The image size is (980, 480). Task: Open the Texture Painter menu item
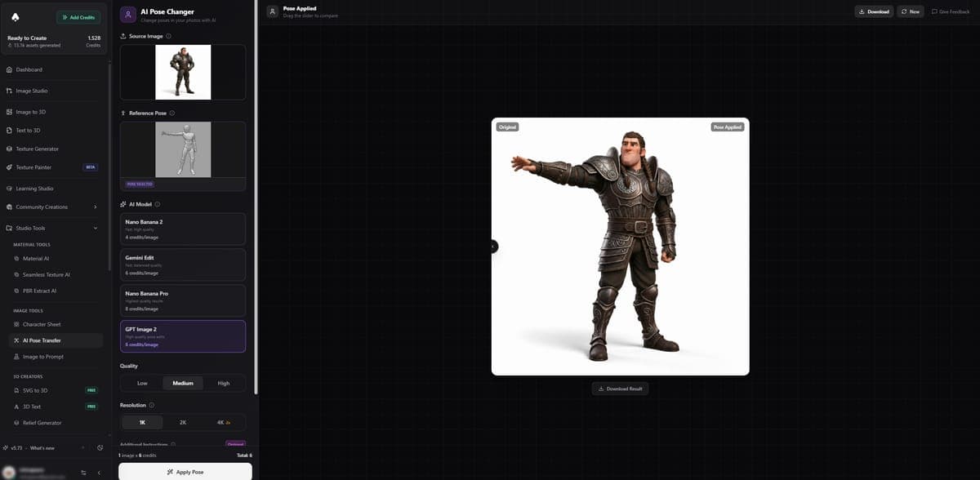click(x=52, y=167)
